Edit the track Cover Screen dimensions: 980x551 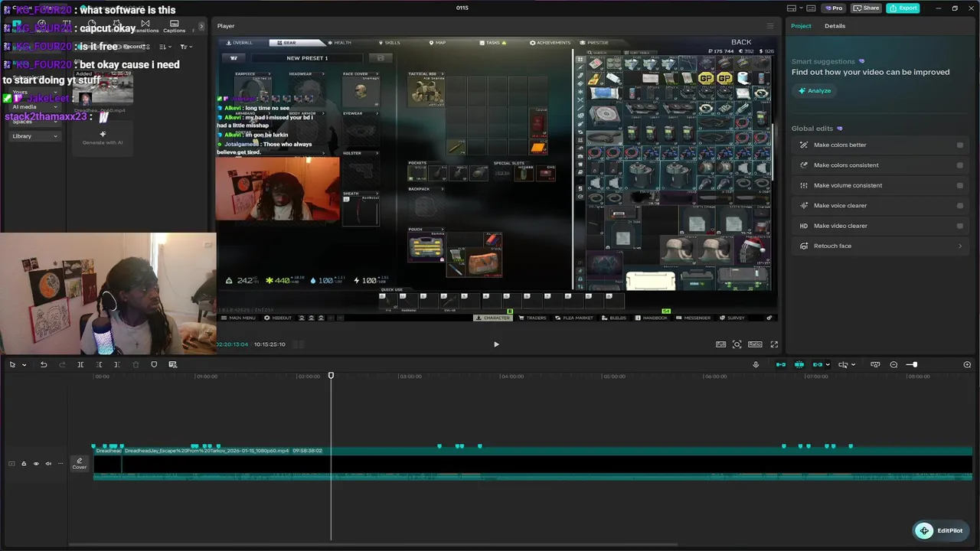[x=80, y=464]
